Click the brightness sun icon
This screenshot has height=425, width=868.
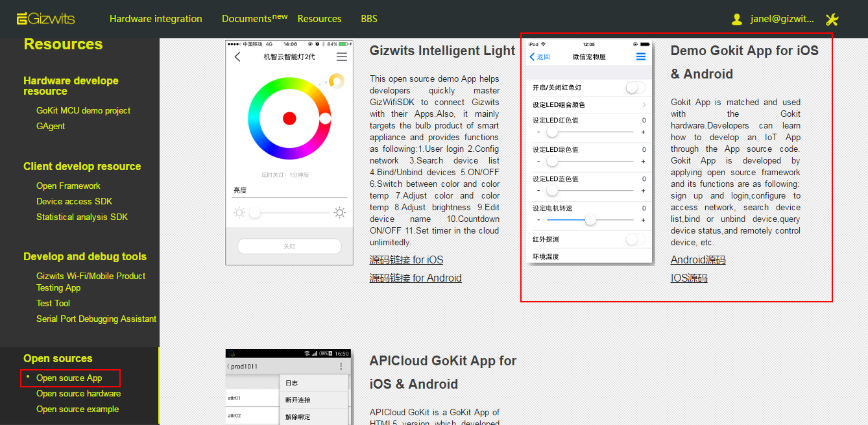(x=238, y=212)
